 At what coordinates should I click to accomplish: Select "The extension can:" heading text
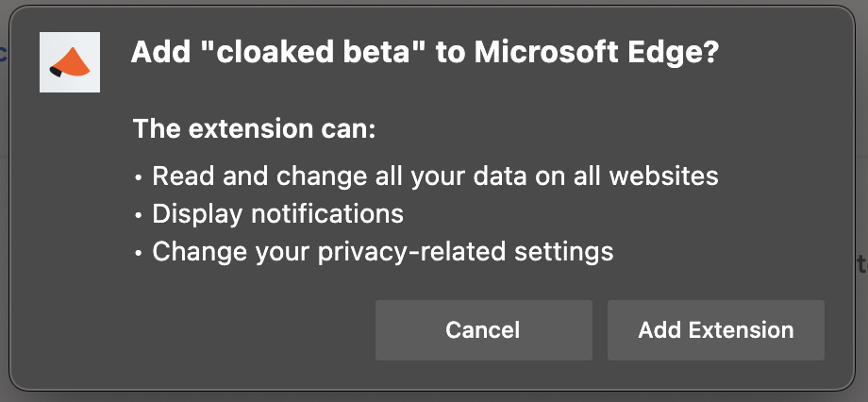(x=255, y=129)
